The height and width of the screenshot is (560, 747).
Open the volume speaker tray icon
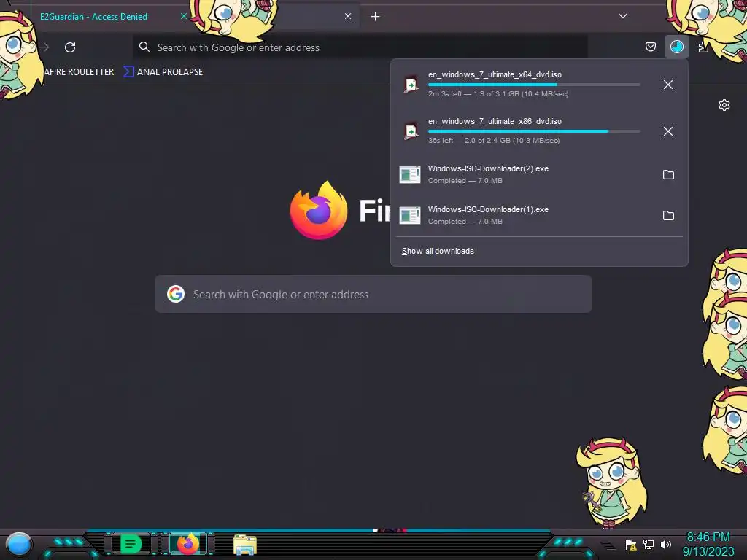click(666, 544)
